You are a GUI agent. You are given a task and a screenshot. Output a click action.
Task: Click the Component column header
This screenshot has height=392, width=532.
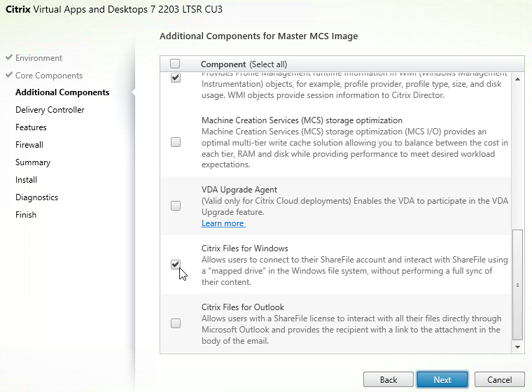(x=223, y=64)
